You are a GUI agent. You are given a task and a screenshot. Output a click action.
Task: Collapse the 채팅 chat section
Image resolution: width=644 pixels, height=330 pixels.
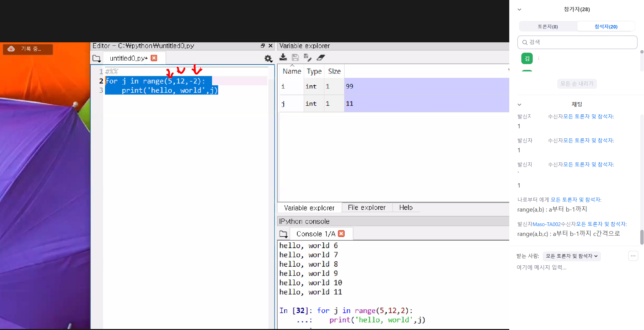tap(519, 105)
